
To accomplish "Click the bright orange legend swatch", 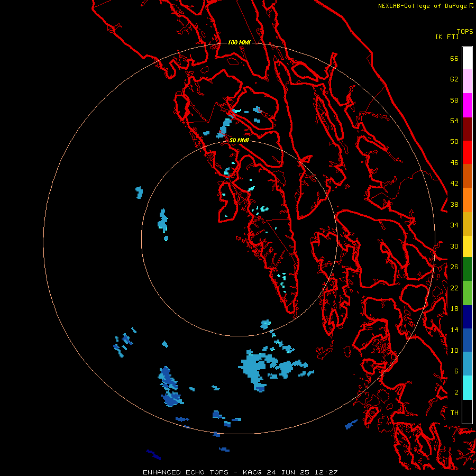I will [x=467, y=200].
